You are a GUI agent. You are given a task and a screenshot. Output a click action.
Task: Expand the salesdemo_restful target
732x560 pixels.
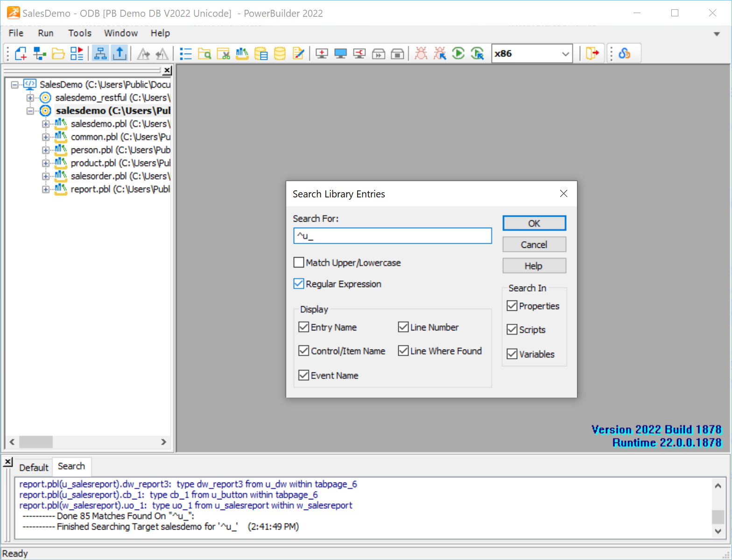[30, 98]
